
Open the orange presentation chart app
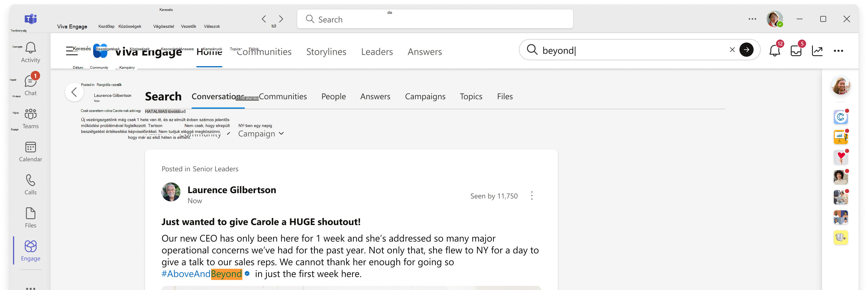[840, 137]
